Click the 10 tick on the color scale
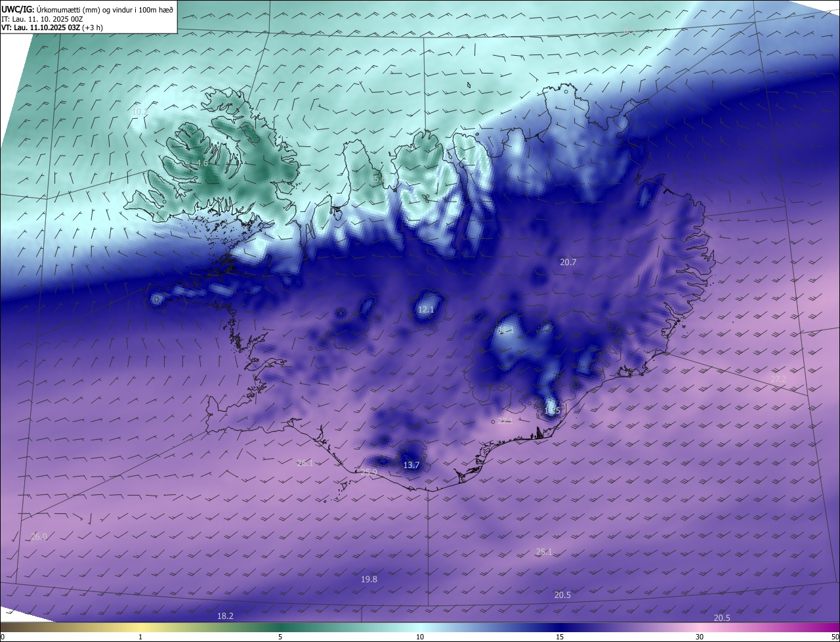The width and height of the screenshot is (840, 642). coord(420,637)
